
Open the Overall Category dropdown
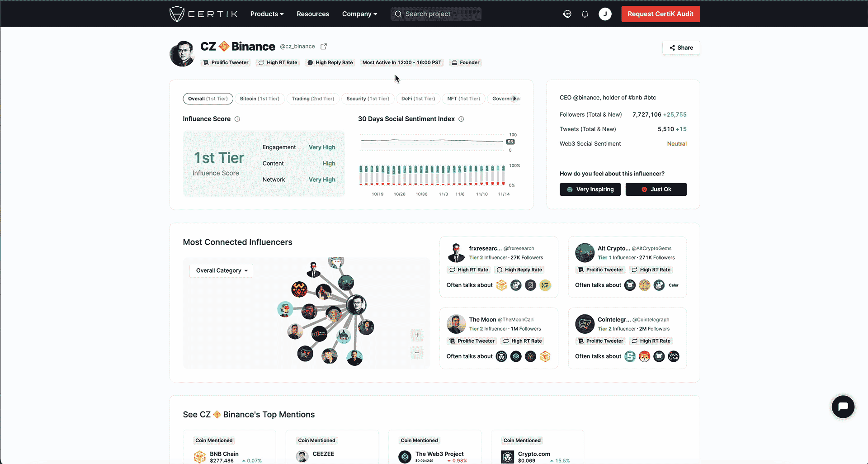point(222,270)
